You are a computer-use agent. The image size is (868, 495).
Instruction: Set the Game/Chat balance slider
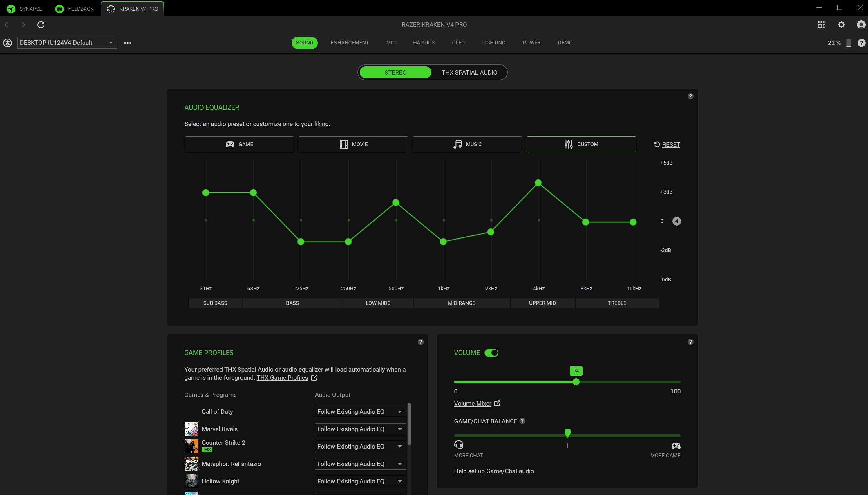coord(568,433)
